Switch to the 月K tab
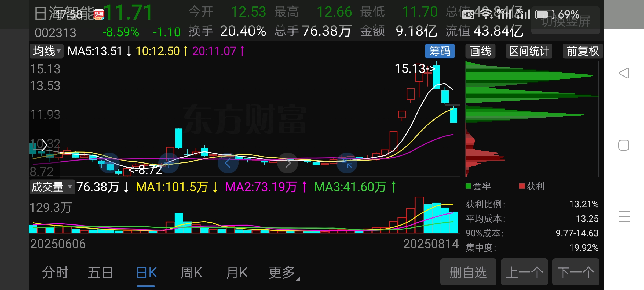The height and width of the screenshot is (290, 644). click(x=237, y=273)
